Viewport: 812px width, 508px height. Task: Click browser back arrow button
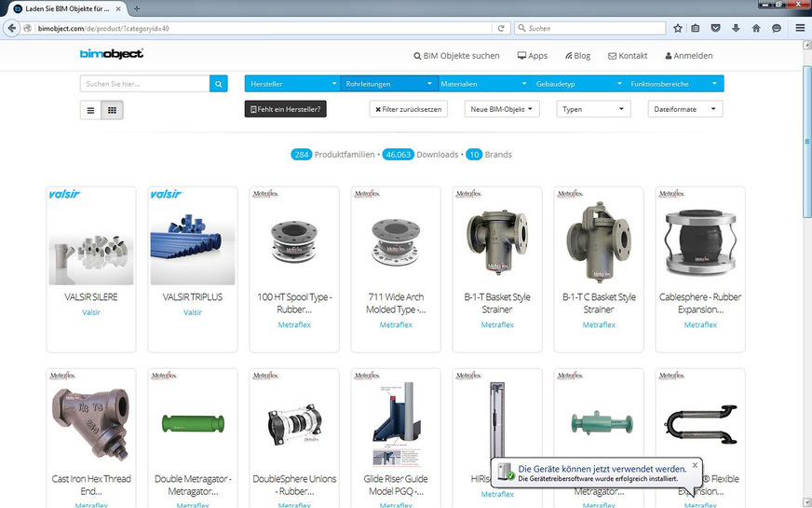(13, 28)
